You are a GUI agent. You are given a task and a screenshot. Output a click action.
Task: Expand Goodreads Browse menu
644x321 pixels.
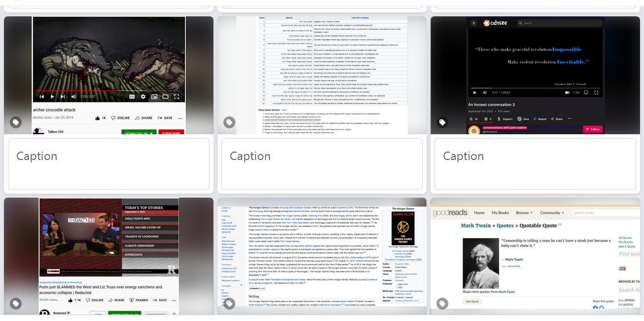coord(524,213)
